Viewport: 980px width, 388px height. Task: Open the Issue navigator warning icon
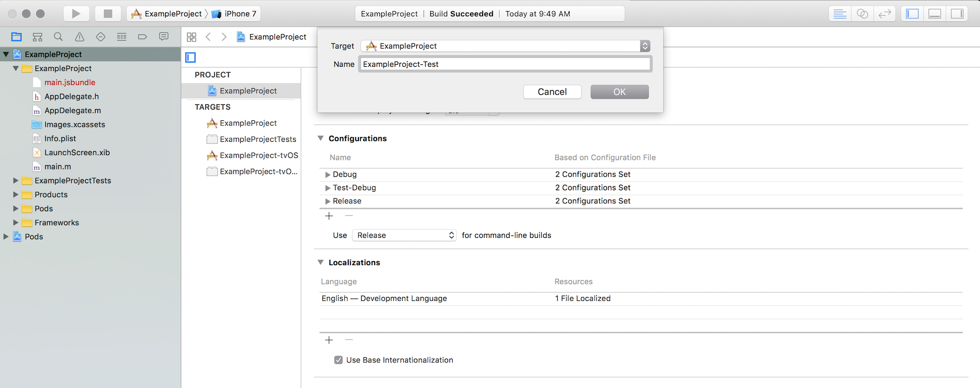80,37
